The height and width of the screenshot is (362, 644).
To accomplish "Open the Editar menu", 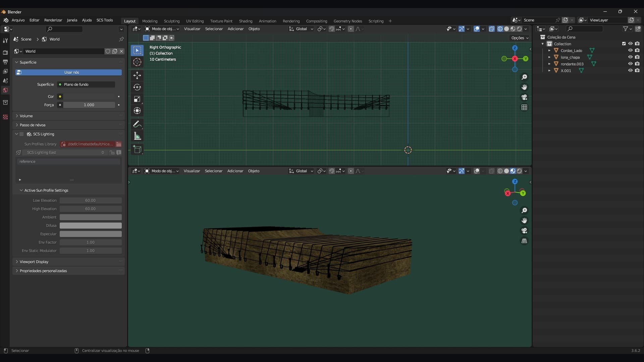I will 34,20.
